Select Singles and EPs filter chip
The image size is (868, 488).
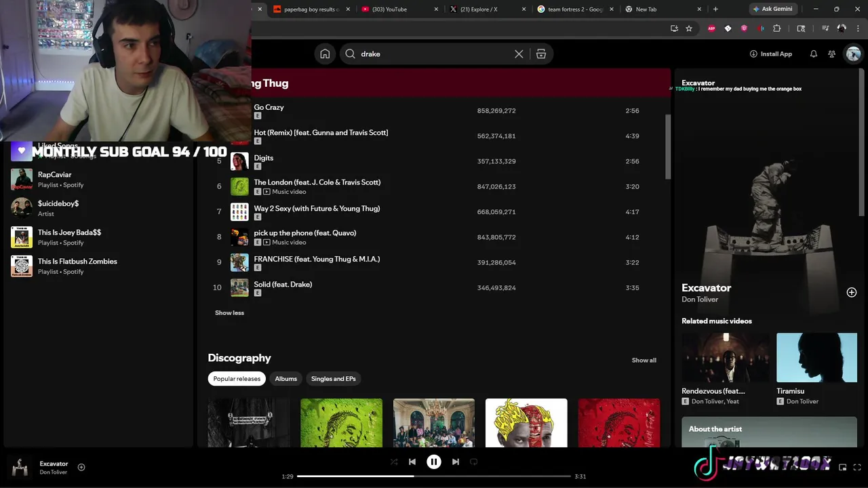[x=333, y=378]
